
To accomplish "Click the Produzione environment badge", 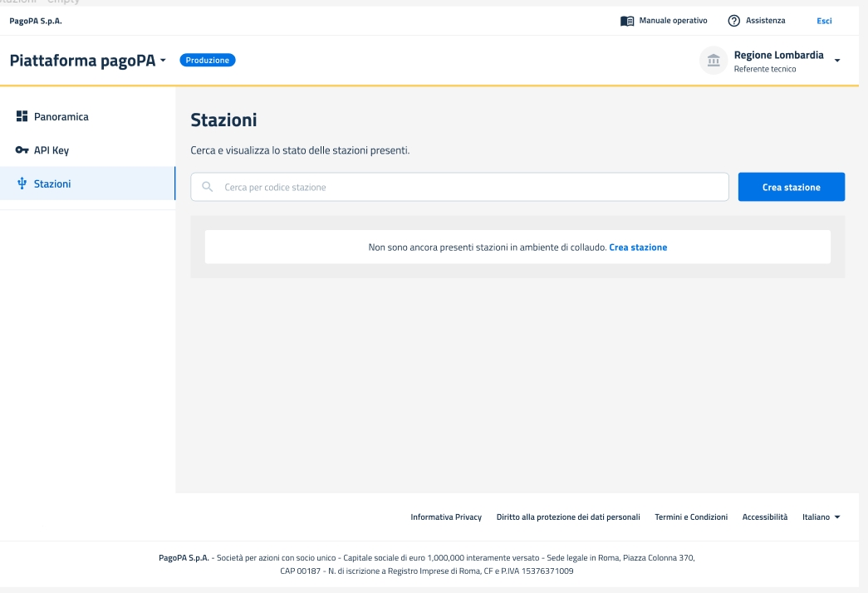I will [x=207, y=60].
